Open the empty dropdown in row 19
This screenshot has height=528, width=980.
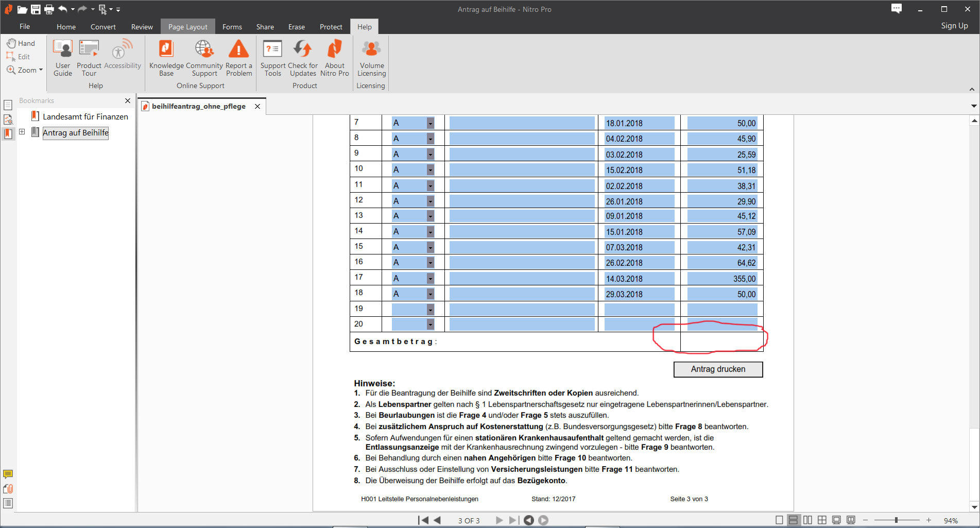point(430,309)
